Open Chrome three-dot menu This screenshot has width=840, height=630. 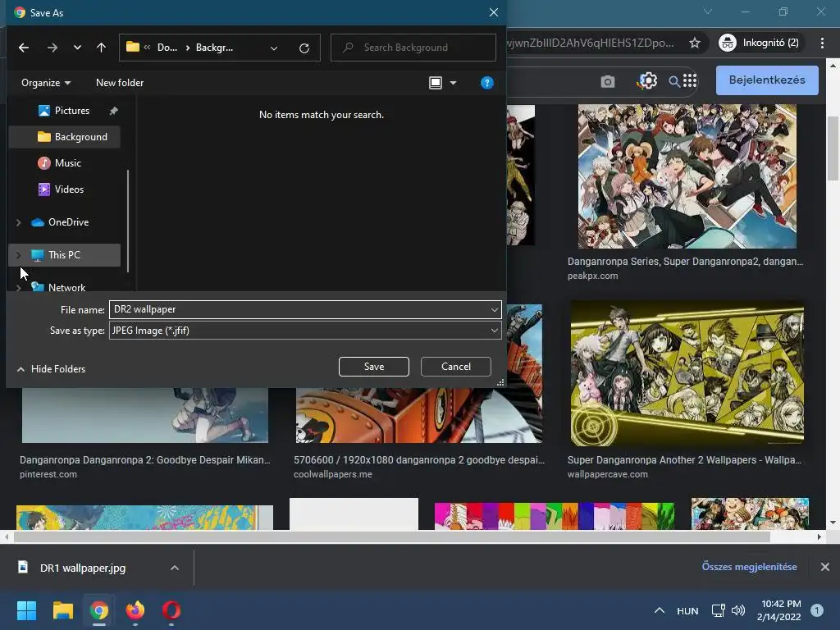click(x=822, y=43)
